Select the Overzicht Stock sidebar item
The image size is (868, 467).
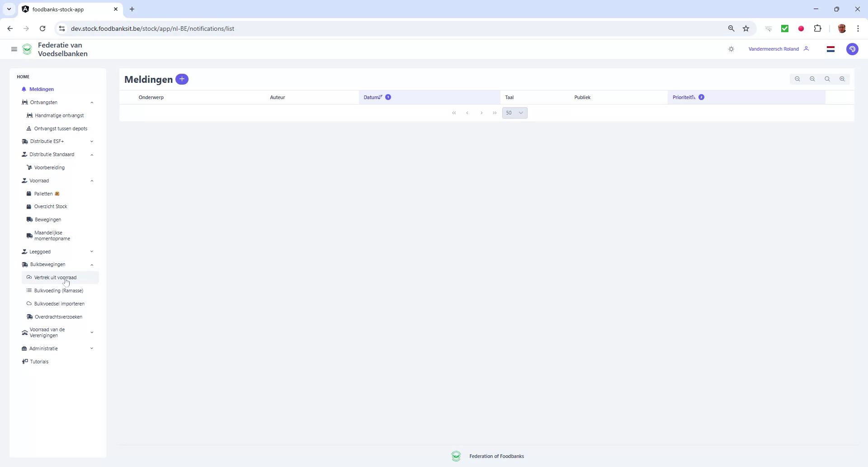click(51, 206)
